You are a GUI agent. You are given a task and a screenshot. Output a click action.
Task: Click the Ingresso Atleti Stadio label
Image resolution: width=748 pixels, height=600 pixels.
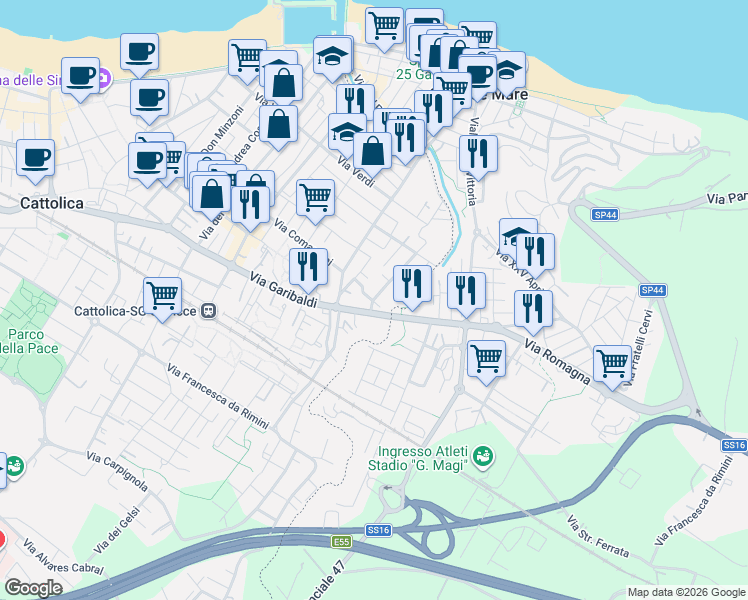[419, 458]
